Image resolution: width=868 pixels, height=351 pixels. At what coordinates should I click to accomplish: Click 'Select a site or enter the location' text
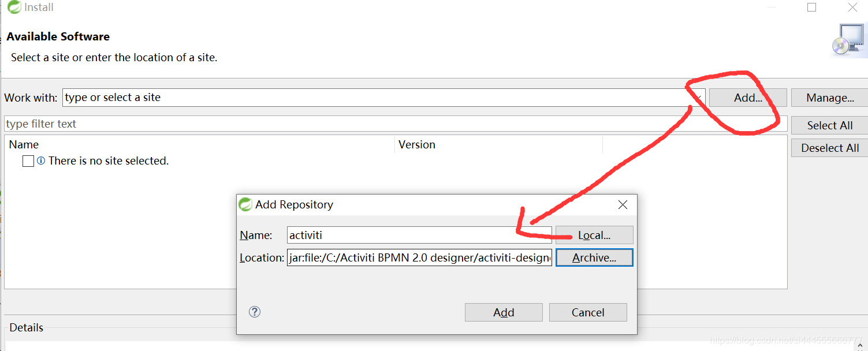[x=114, y=58]
